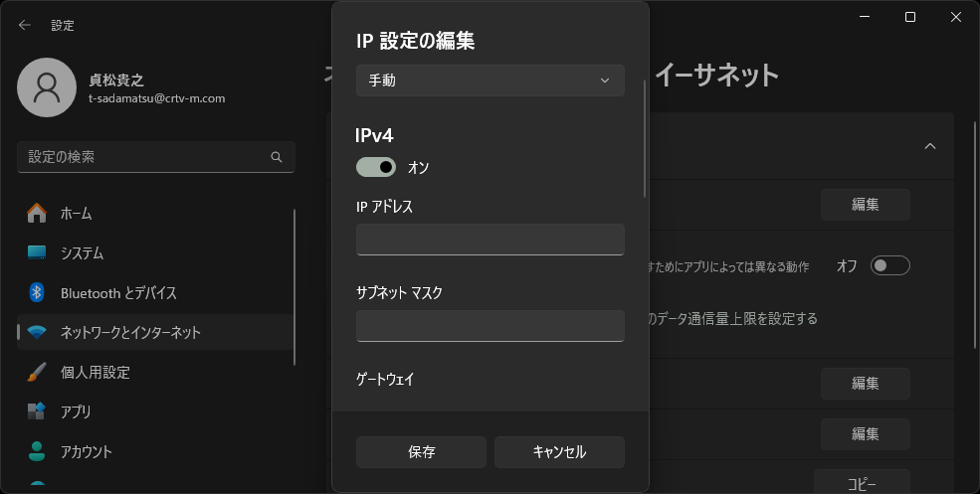Viewport: 980px width, 494px height.
Task: Click the 編集 button below data limit text
Action: [x=865, y=384]
